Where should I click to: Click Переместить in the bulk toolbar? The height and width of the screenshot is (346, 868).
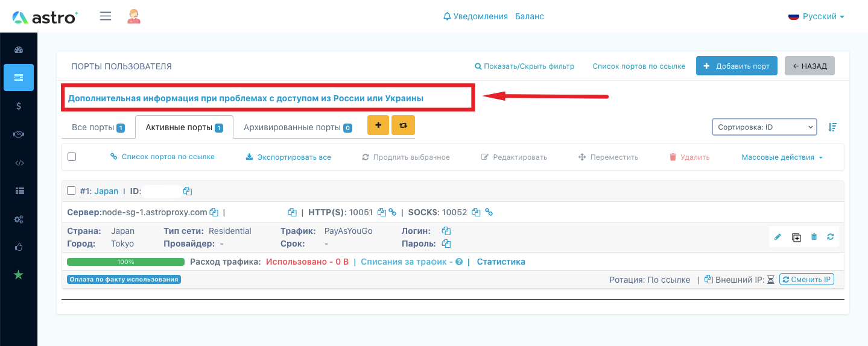608,157
